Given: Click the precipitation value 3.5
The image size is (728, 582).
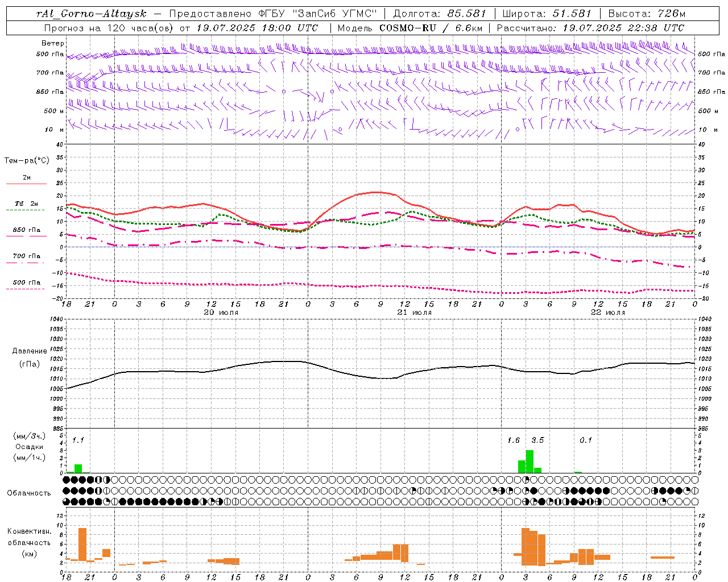Looking at the screenshot, I should (537, 440).
